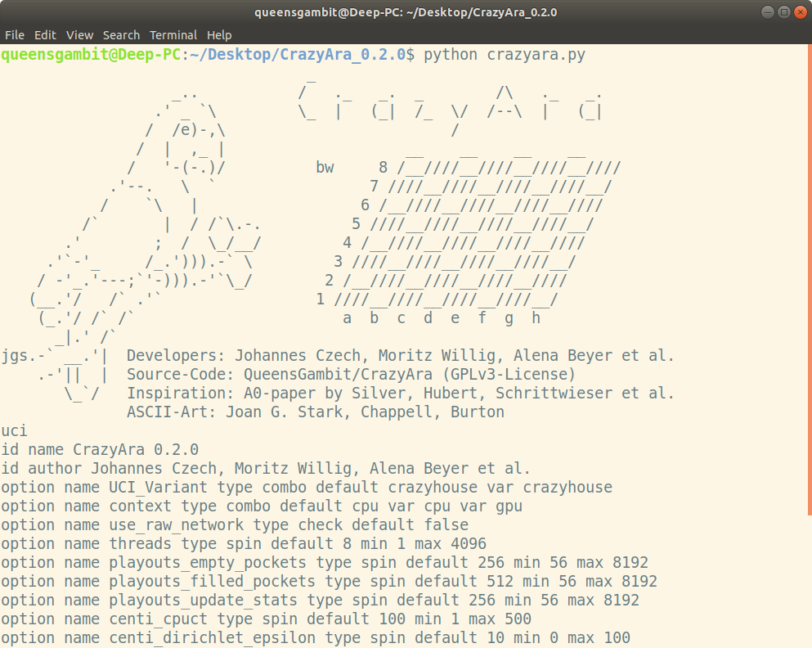Image resolution: width=812 pixels, height=648 pixels.
Task: Click the window title bar text
Action: pos(406,12)
